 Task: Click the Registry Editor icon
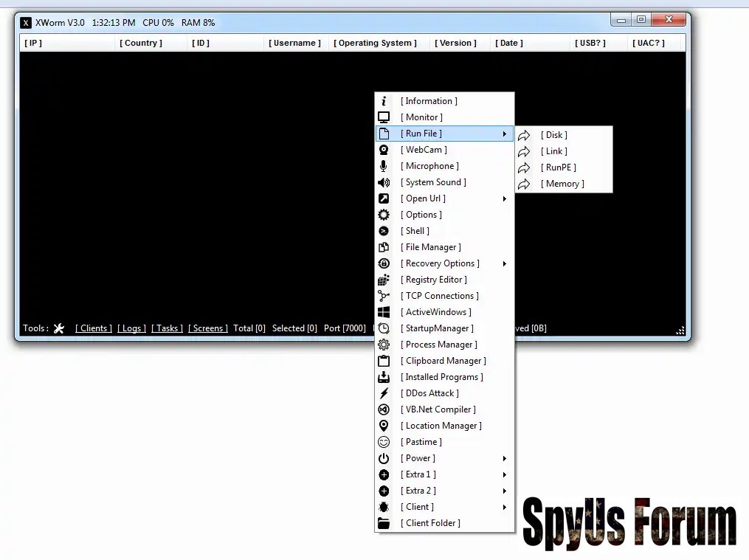[384, 280]
